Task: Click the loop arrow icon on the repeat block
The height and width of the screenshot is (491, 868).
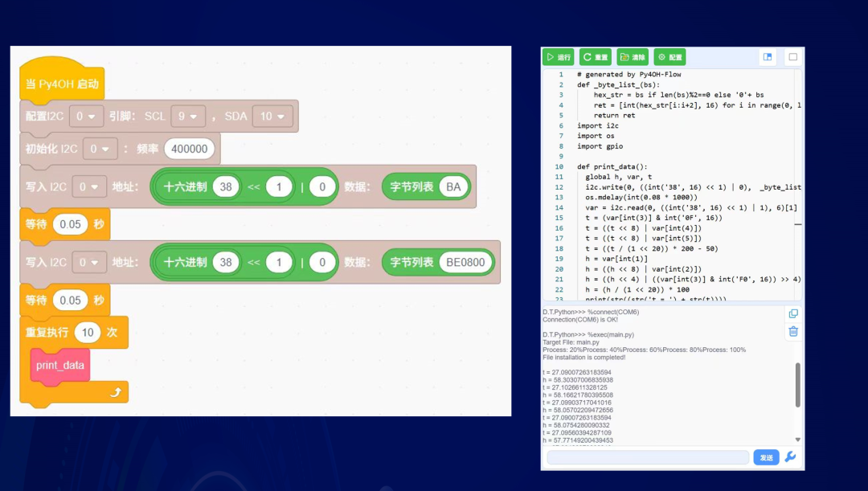Action: [x=115, y=392]
